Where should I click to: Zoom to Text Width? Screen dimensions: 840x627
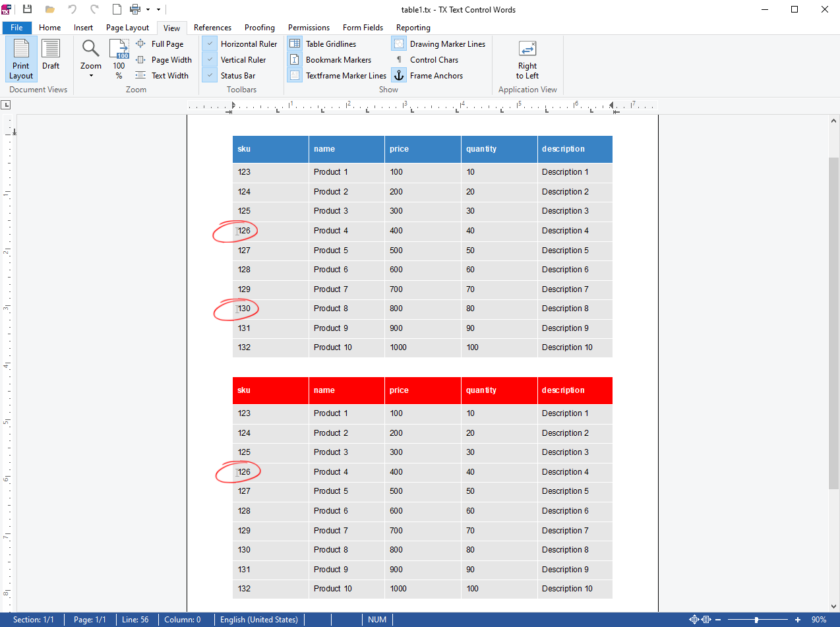pyautogui.click(x=162, y=76)
